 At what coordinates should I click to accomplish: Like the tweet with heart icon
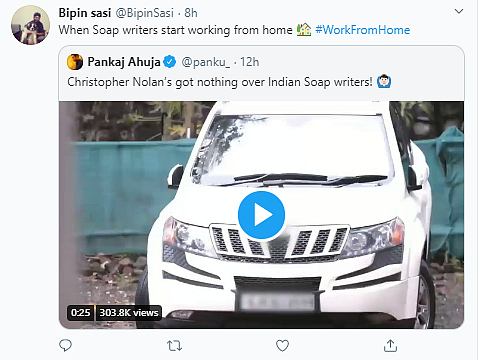tap(282, 346)
